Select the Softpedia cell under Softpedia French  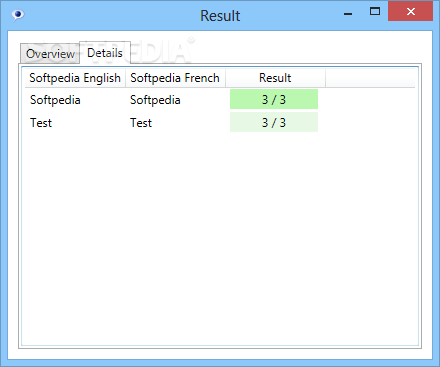155,100
